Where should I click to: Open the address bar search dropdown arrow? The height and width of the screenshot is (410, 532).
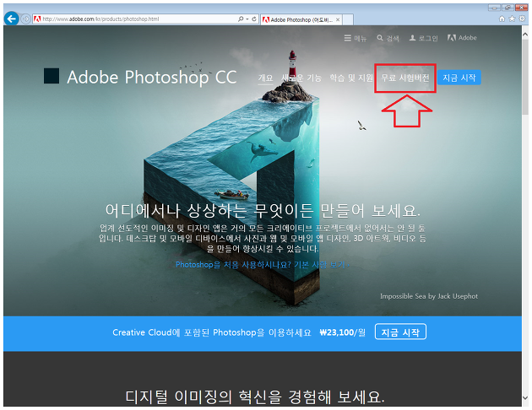coord(247,19)
